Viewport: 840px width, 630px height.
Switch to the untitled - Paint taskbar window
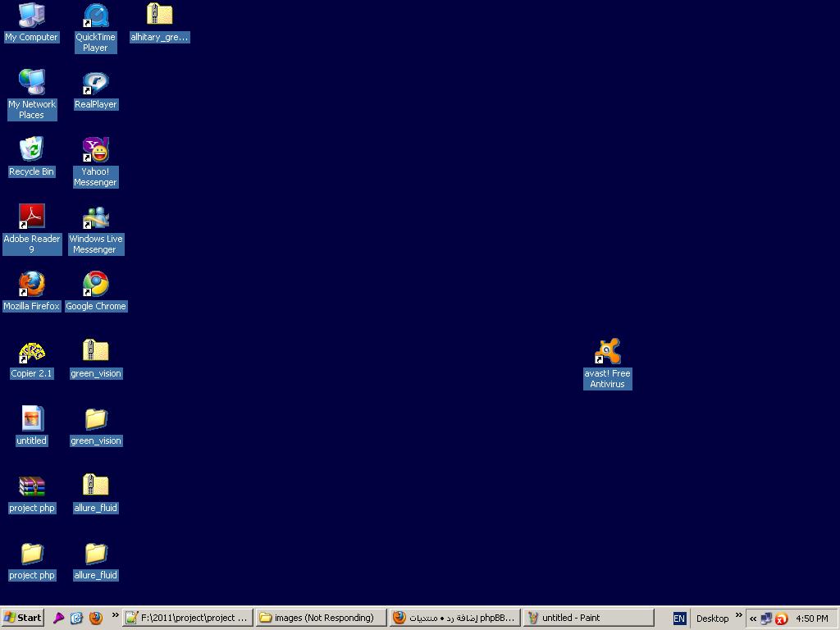click(588, 618)
